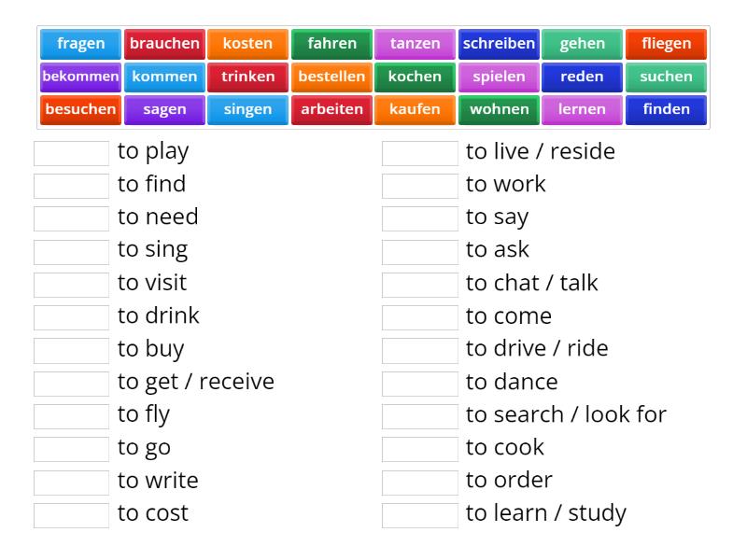747x560 pixels.
Task: Pick the "fliegen" word chip
Action: point(666,43)
